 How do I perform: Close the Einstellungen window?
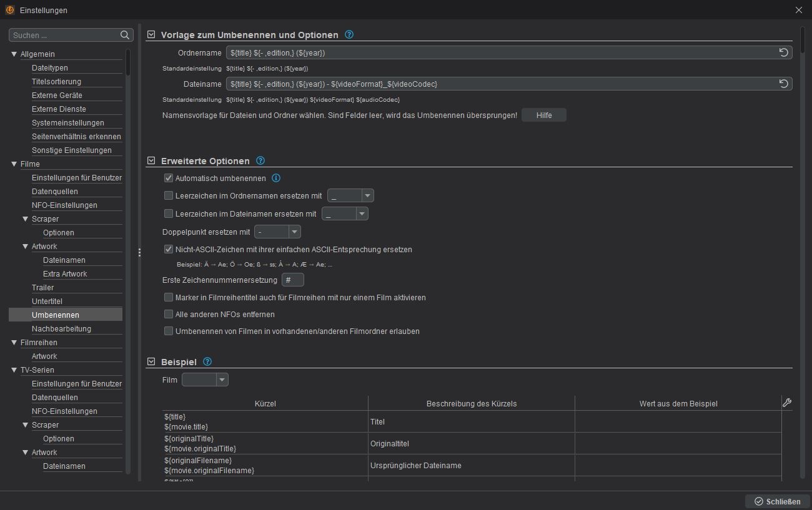click(799, 10)
